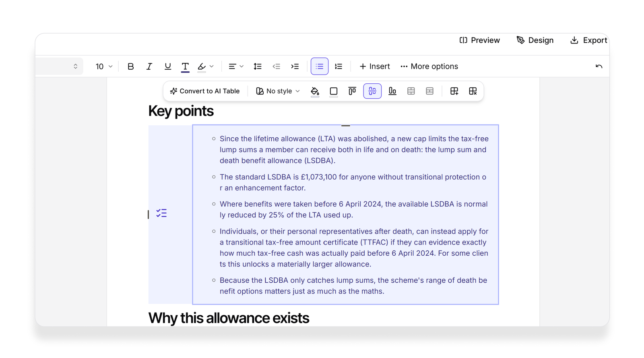Screen dimensions: 644x358
Task: Add a table row or column
Action: point(454,91)
